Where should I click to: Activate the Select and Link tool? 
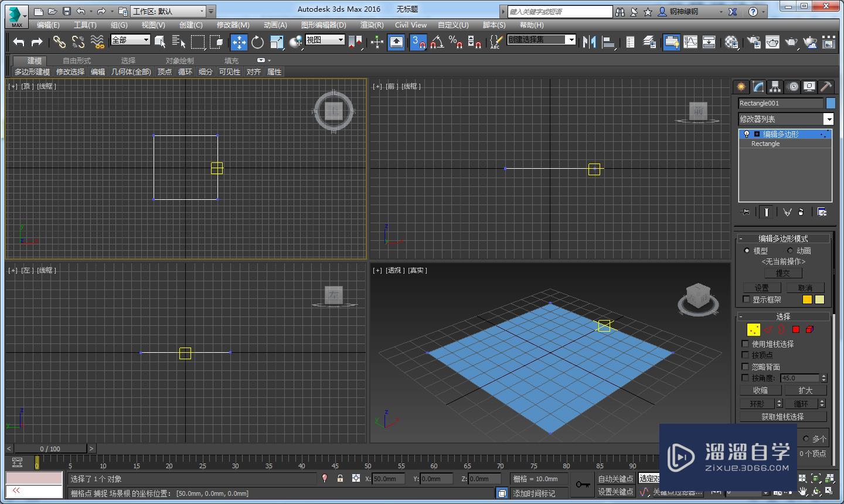(59, 42)
